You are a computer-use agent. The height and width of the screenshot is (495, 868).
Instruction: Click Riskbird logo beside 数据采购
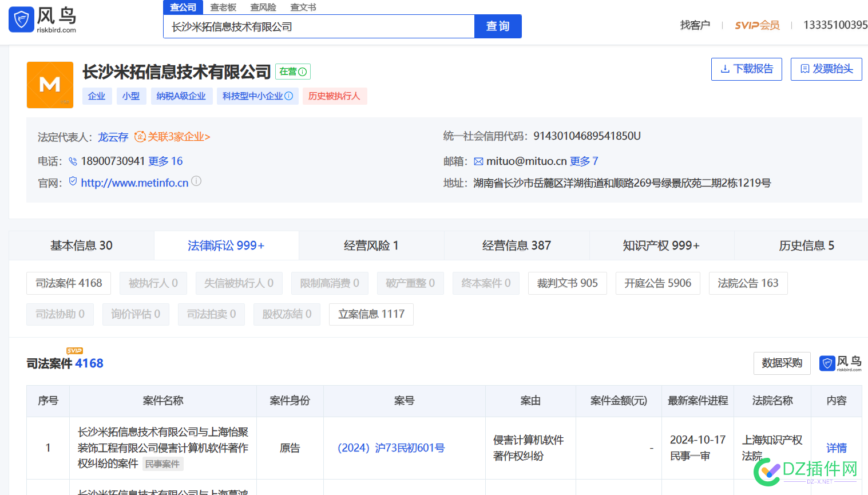(x=840, y=363)
